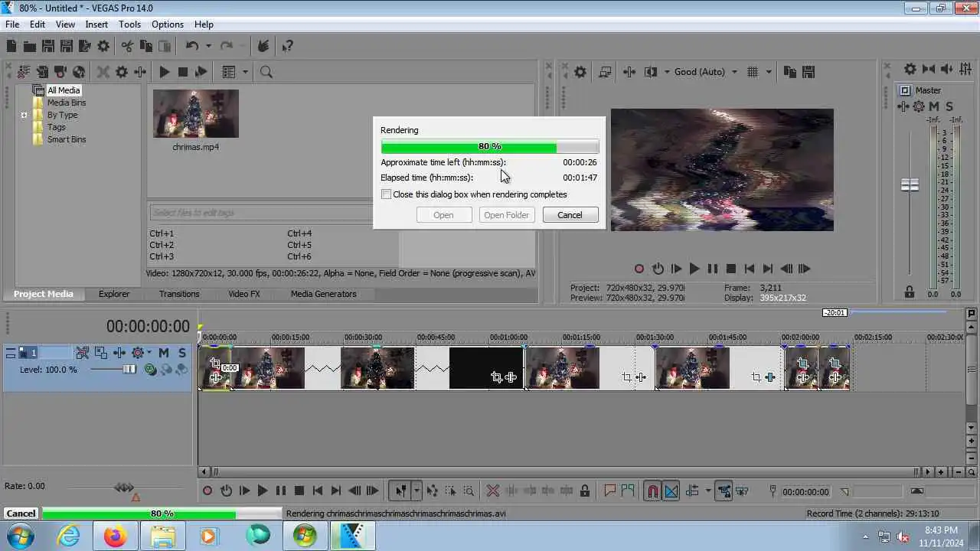Adjust the Master volume fader handle

(910, 185)
